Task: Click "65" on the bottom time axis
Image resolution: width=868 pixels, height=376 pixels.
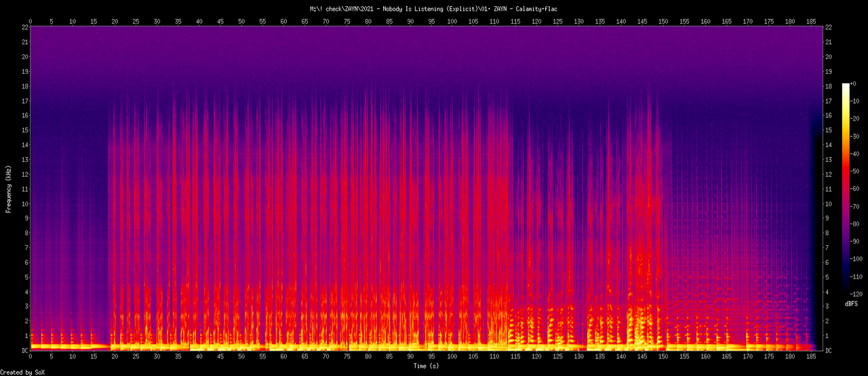Action: (304, 358)
